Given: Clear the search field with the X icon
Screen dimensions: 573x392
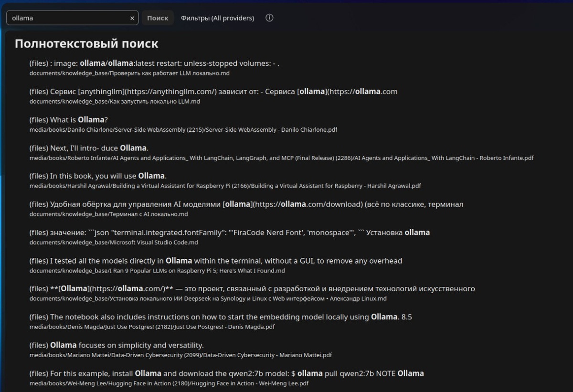Looking at the screenshot, I should click(x=132, y=18).
